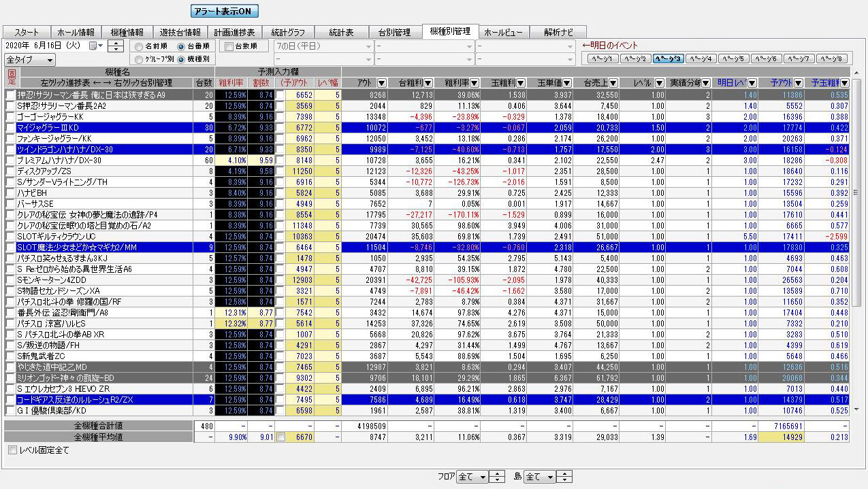Click the sort arrow on 台粗利 column
Screen dimensions: 868x489
point(428,83)
